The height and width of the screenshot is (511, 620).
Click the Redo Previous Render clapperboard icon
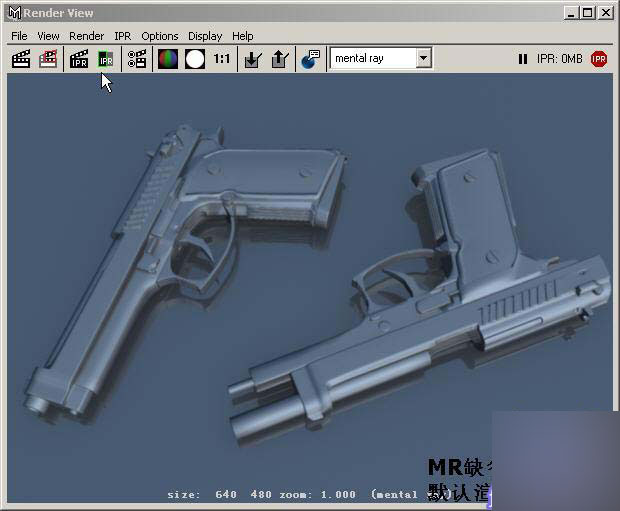tap(21, 59)
